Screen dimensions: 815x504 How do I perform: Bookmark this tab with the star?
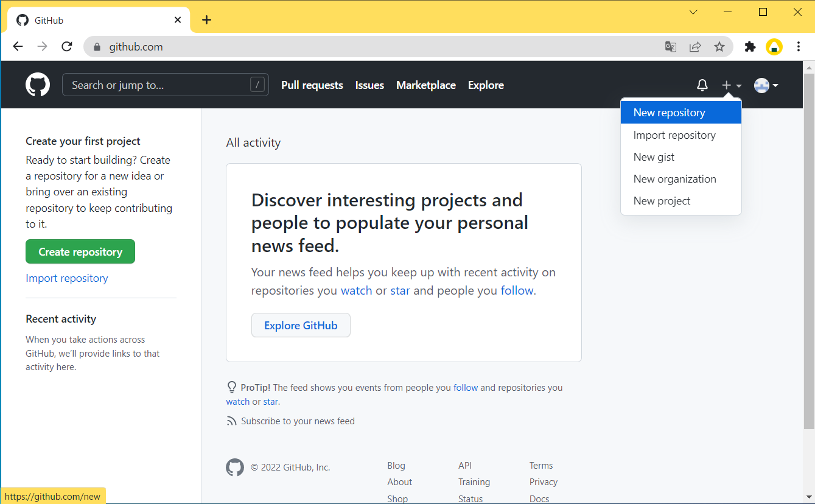tap(719, 47)
